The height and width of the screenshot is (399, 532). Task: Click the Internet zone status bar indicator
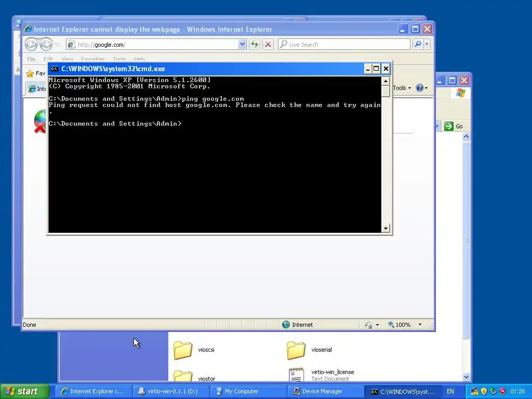tap(298, 325)
